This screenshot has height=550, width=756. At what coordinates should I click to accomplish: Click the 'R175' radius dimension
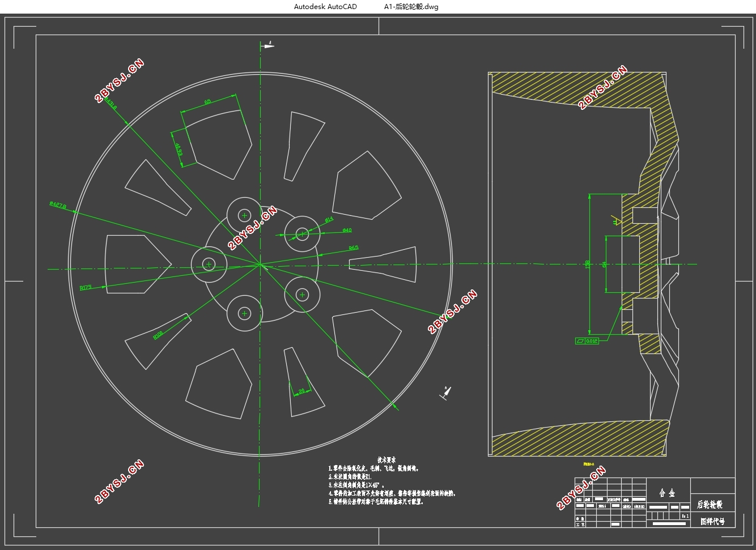point(86,287)
